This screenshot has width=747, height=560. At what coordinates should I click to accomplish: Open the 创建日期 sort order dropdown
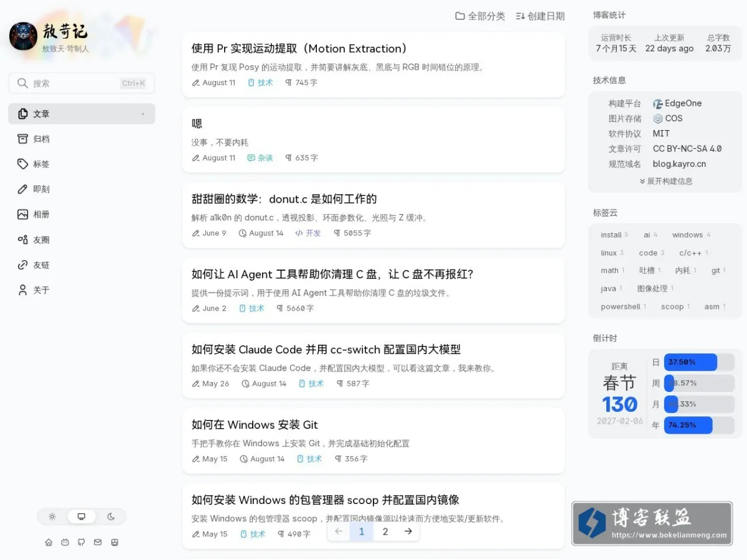point(540,16)
